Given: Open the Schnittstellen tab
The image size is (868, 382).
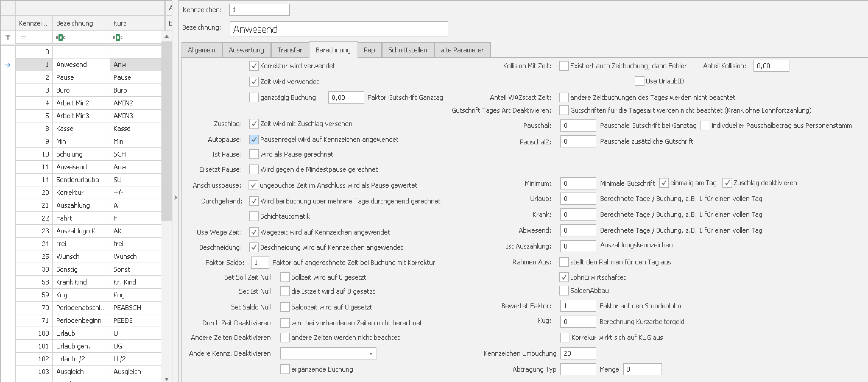Looking at the screenshot, I should 408,50.
